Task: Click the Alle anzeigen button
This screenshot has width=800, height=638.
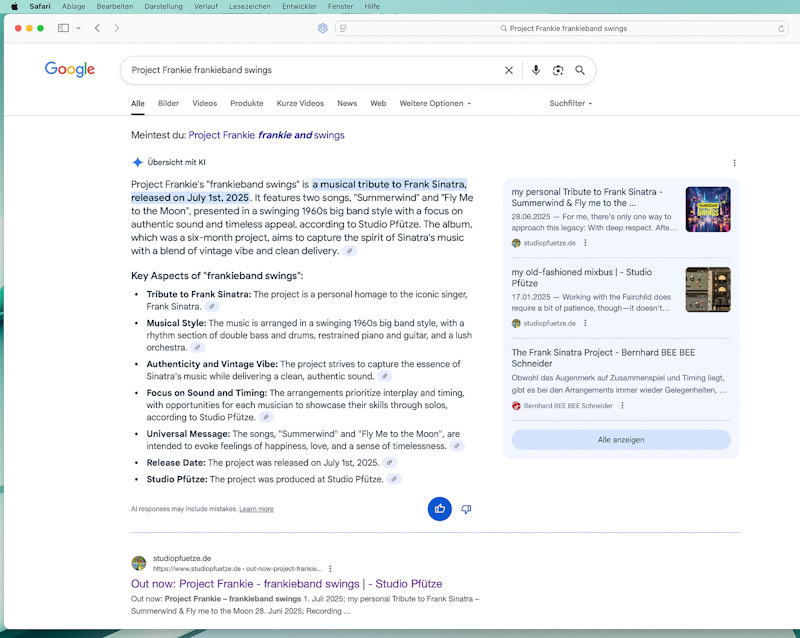Action: coord(621,439)
